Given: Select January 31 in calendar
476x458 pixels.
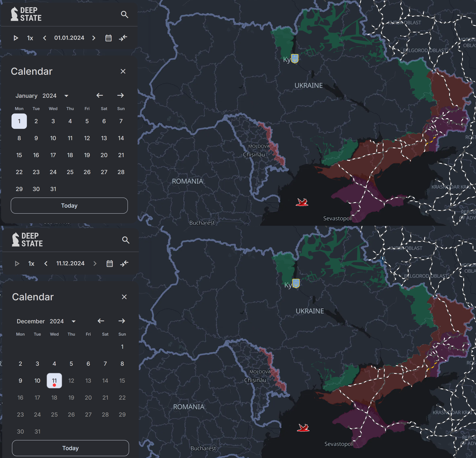Looking at the screenshot, I should pyautogui.click(x=53, y=189).
